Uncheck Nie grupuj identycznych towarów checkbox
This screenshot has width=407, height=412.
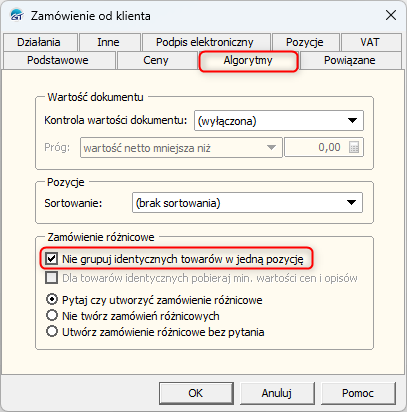(x=51, y=259)
